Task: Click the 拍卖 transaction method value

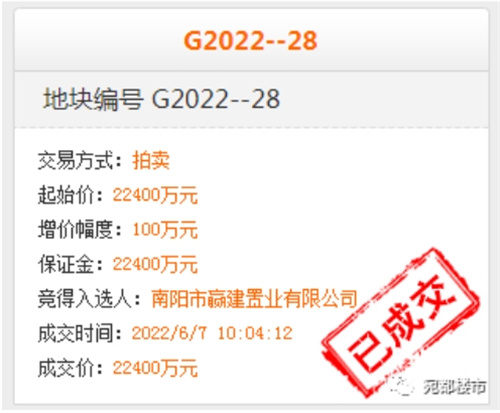Action: click(151, 160)
